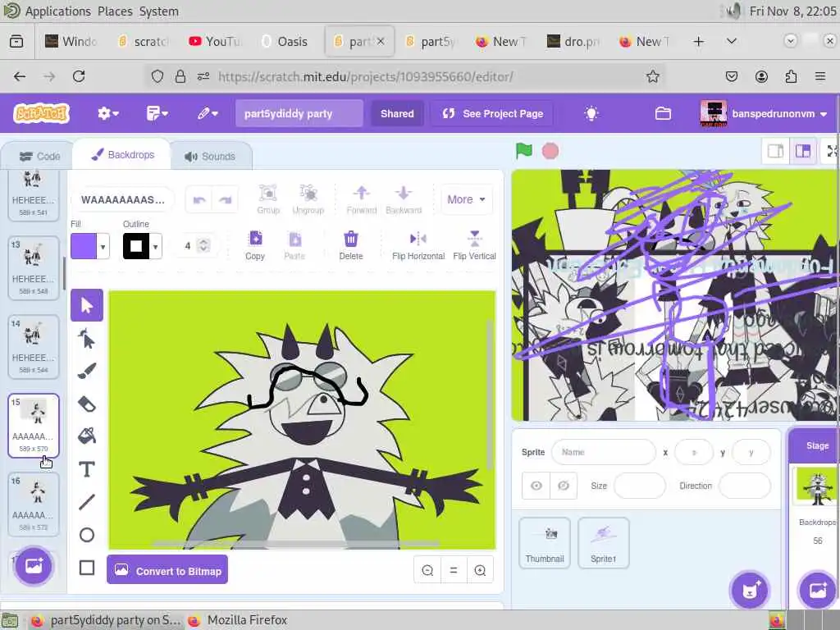
Task: Send the selection Backward
Action: [x=404, y=199]
